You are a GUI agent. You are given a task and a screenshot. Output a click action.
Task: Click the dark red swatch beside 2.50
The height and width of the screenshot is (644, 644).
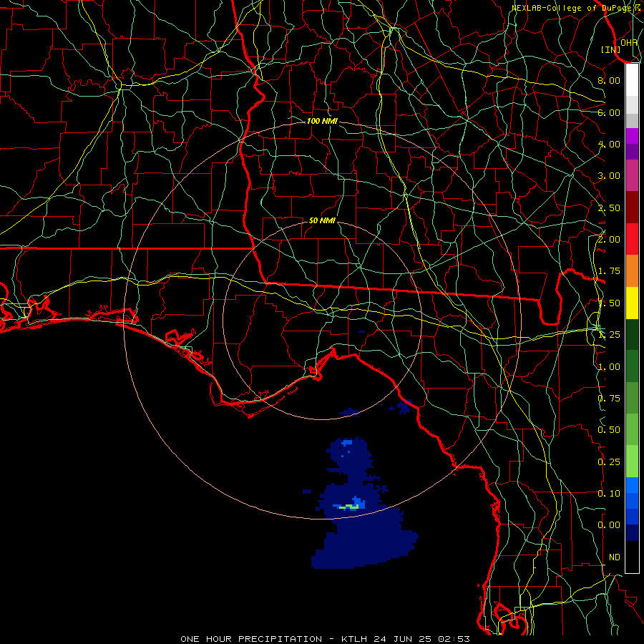pyautogui.click(x=632, y=208)
